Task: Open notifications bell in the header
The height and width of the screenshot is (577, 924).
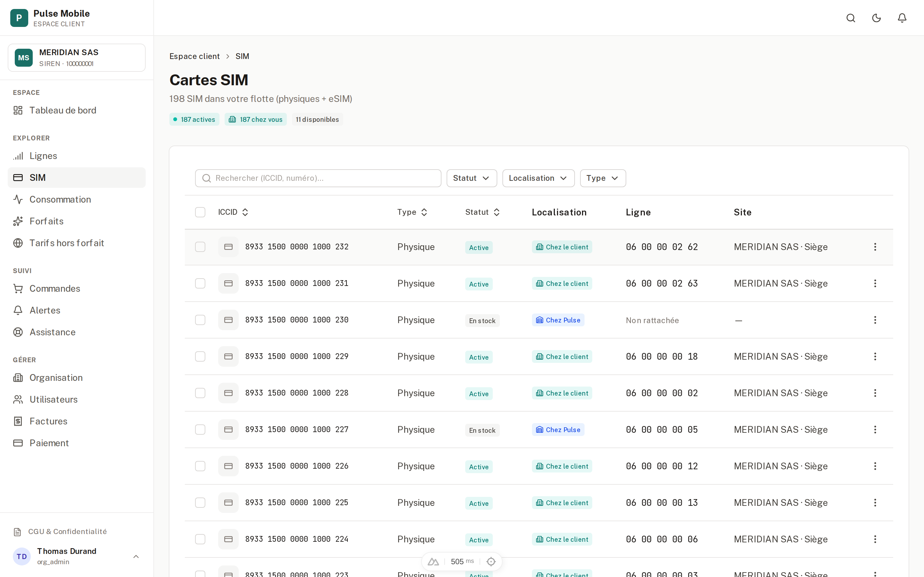Action: pos(902,18)
